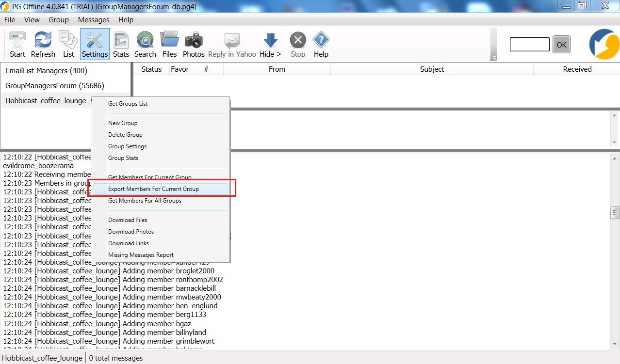The image size is (620, 364).
Task: Open the Group menu
Action: tap(59, 20)
